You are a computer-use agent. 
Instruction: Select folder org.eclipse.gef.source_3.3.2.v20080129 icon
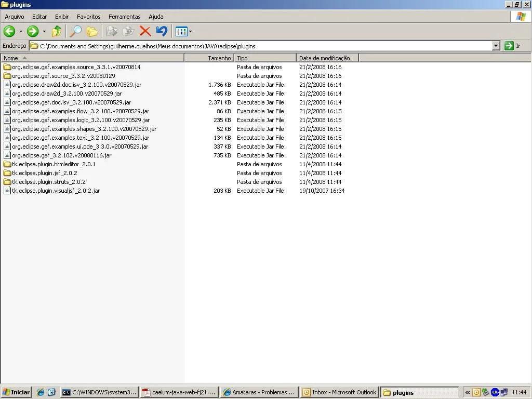click(7, 76)
